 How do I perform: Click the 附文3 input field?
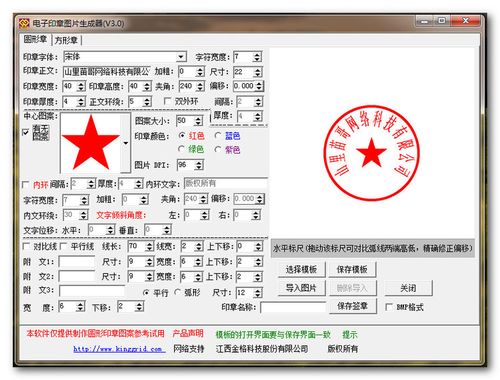pyautogui.click(x=92, y=291)
